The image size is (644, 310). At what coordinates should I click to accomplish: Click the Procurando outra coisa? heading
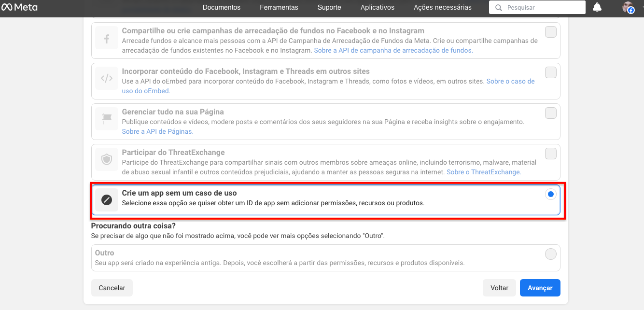[133, 226]
